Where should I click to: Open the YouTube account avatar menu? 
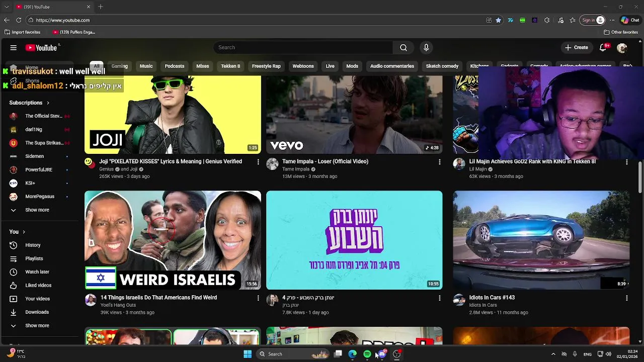(622, 48)
